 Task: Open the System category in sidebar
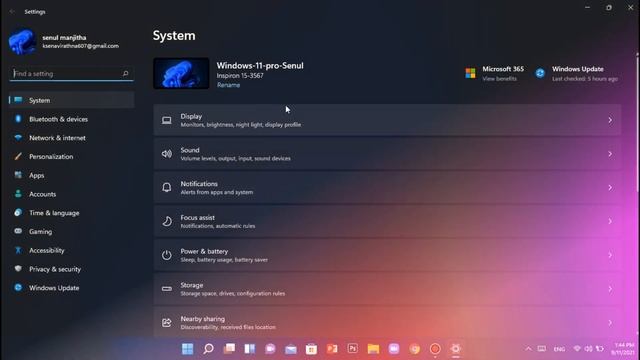[x=71, y=100]
